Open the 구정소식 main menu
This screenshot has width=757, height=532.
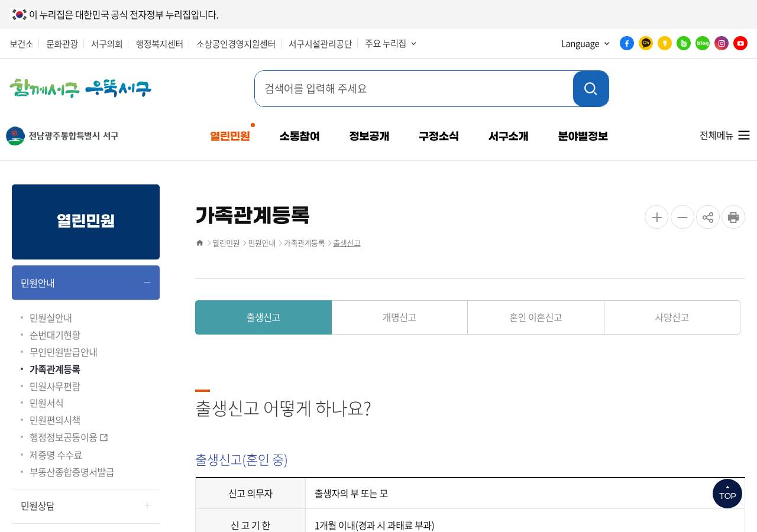(x=439, y=136)
